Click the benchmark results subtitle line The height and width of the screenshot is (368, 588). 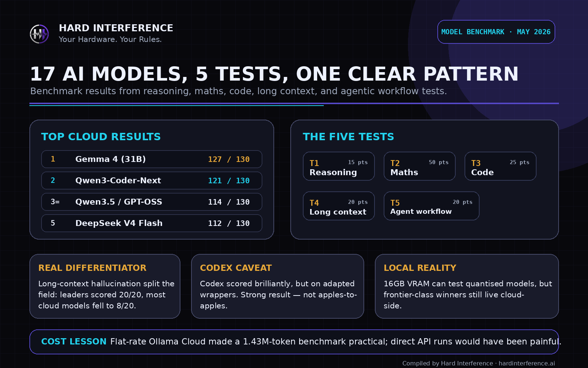tap(239, 91)
